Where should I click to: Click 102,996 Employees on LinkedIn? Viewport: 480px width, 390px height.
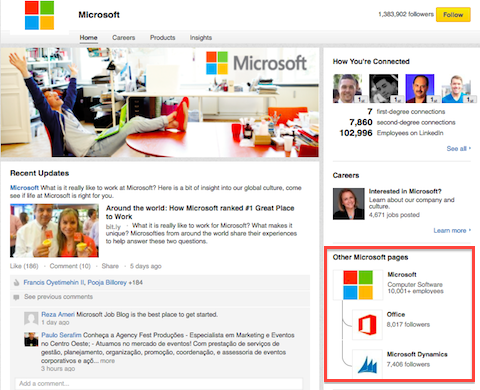click(392, 133)
